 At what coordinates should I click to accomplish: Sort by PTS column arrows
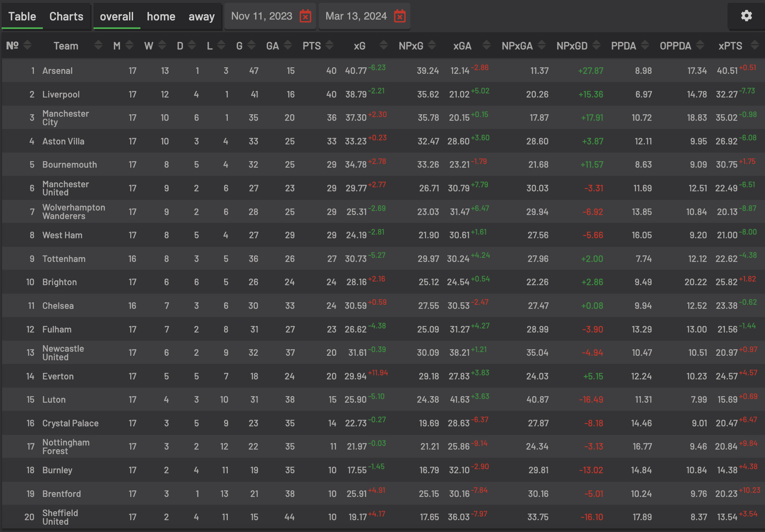pyautogui.click(x=329, y=45)
